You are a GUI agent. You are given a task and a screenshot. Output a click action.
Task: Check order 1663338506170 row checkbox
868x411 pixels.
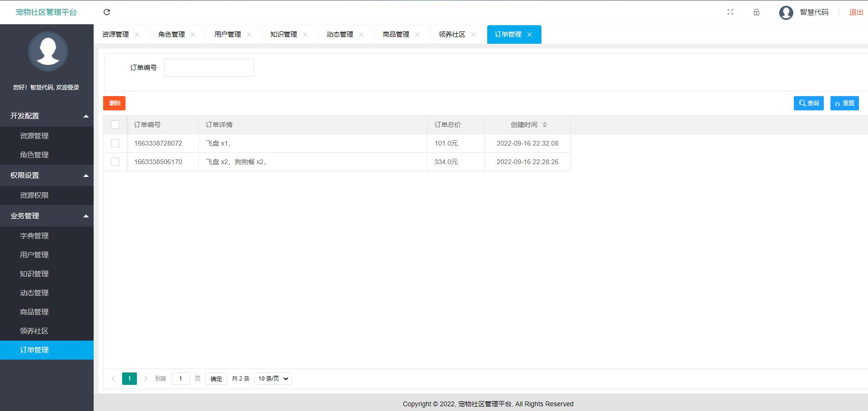click(x=115, y=162)
